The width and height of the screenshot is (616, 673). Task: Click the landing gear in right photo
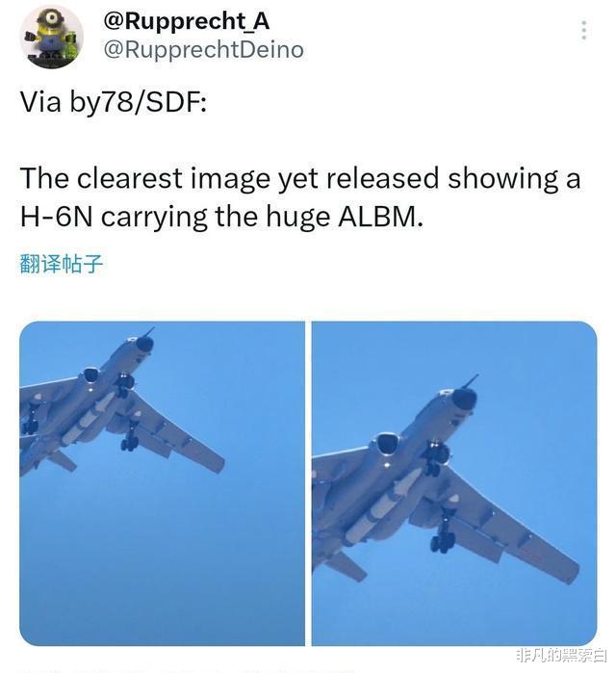click(x=443, y=531)
